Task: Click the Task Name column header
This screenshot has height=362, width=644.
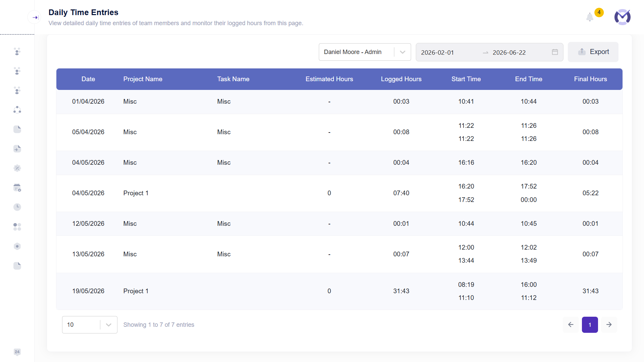Action: 233,79
